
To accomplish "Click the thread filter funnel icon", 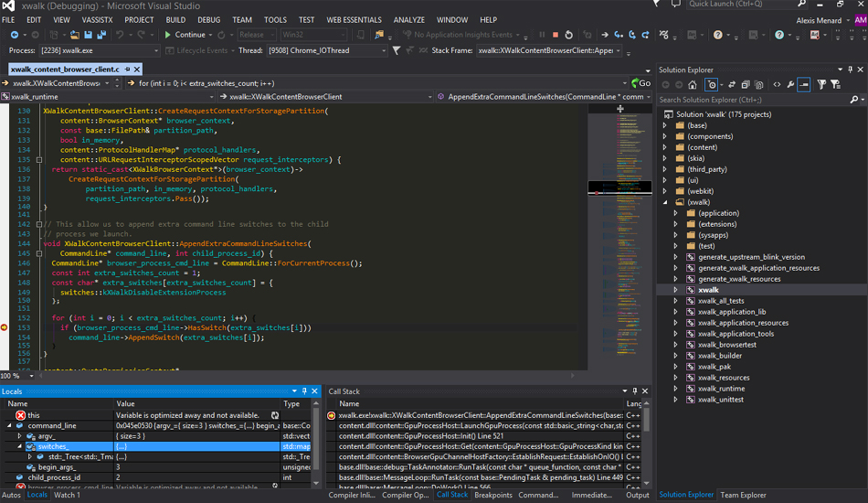I will [397, 50].
